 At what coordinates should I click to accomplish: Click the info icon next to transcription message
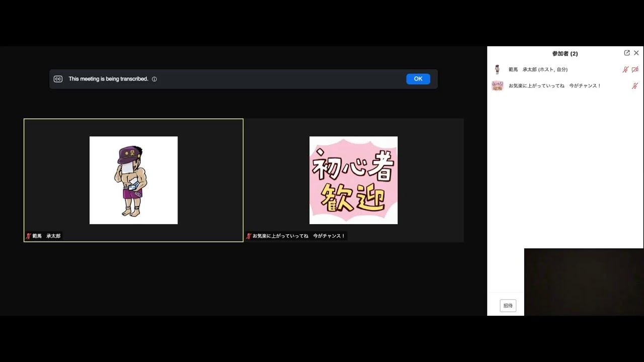pyautogui.click(x=154, y=79)
